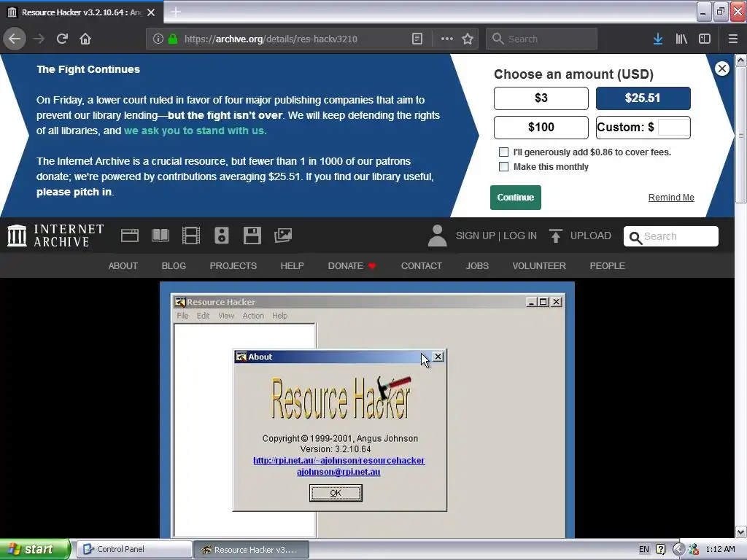747x560 pixels.
Task: Open the ABOUT nav item
Action: coord(123,265)
